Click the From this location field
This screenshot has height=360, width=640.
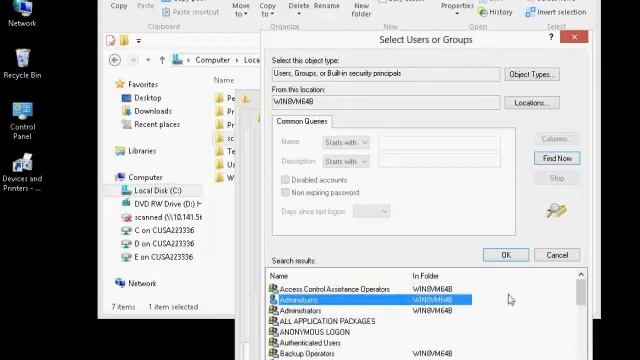coord(386,102)
